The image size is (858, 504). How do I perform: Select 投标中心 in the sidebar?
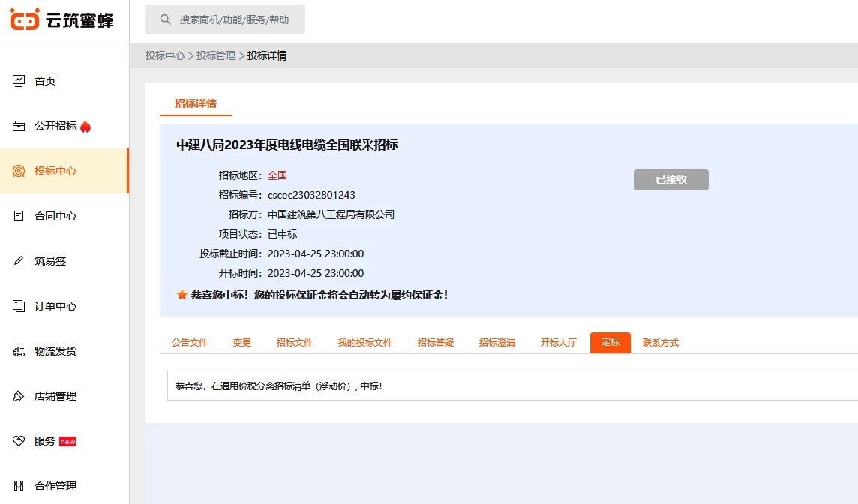pos(64,171)
